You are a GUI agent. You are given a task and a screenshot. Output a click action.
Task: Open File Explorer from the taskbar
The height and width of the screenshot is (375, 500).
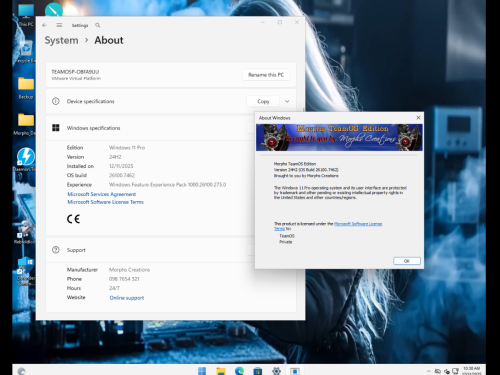pos(221,371)
